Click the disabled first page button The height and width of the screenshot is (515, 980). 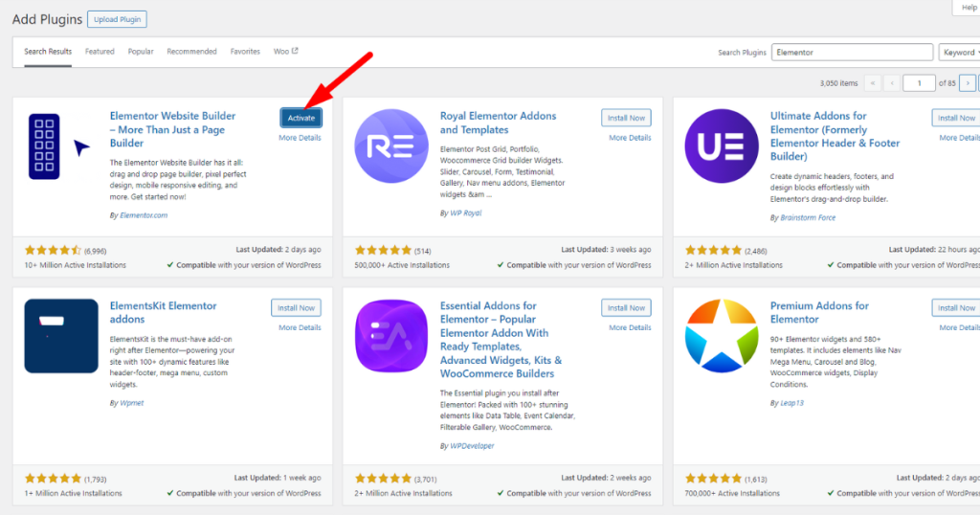(x=873, y=82)
